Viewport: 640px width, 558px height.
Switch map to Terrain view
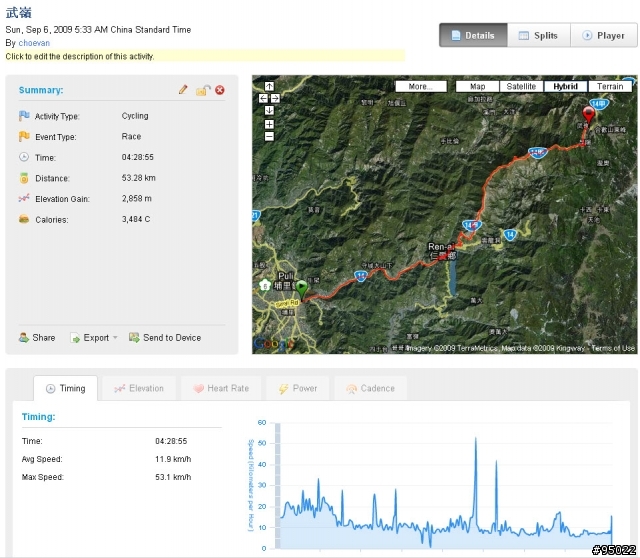pyautogui.click(x=610, y=87)
